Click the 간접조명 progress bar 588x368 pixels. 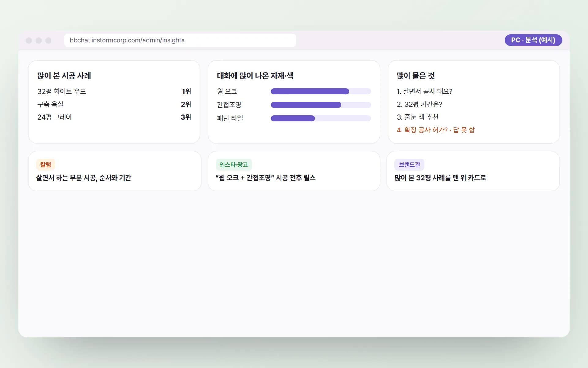pyautogui.click(x=321, y=105)
